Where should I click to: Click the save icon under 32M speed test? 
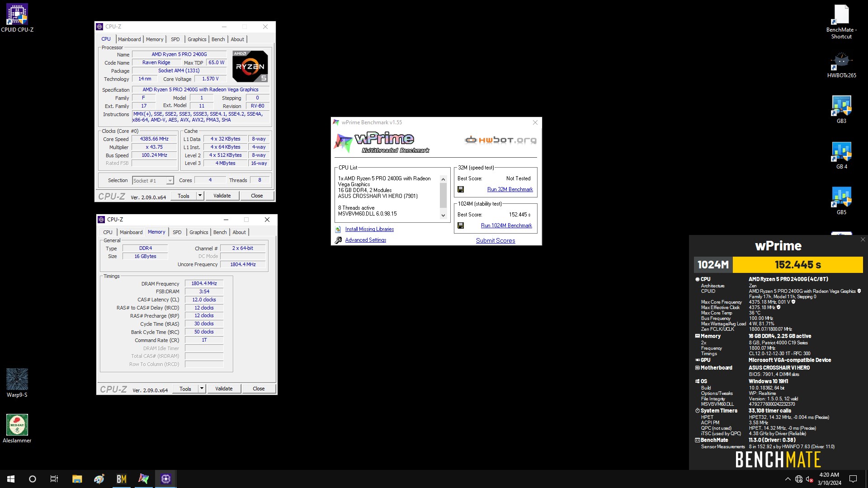coord(461,189)
